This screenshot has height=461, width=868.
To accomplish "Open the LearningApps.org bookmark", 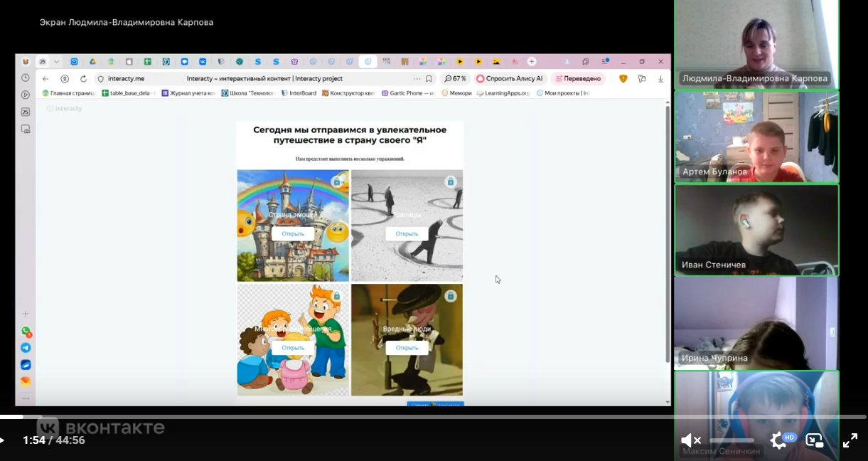I will pos(503,93).
